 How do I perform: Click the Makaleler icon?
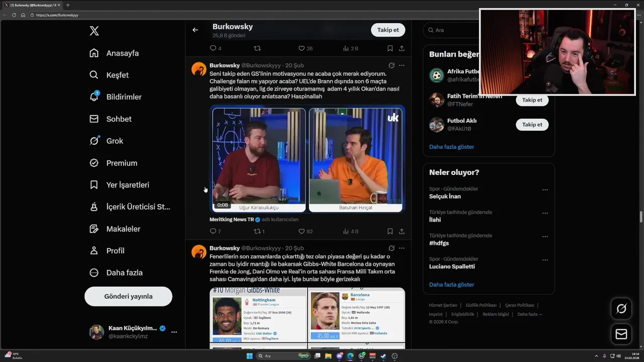coord(94,229)
